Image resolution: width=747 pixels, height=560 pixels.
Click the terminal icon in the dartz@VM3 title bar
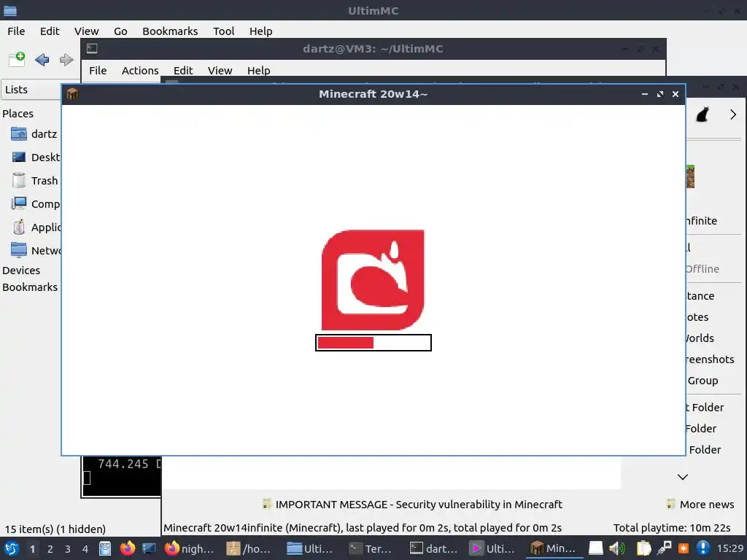pyautogui.click(x=92, y=49)
